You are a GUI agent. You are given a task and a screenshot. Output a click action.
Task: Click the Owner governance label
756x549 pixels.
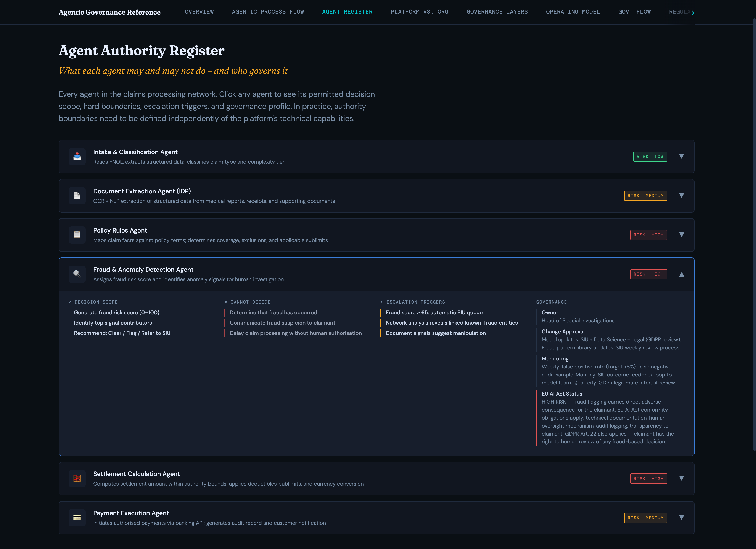(x=550, y=313)
